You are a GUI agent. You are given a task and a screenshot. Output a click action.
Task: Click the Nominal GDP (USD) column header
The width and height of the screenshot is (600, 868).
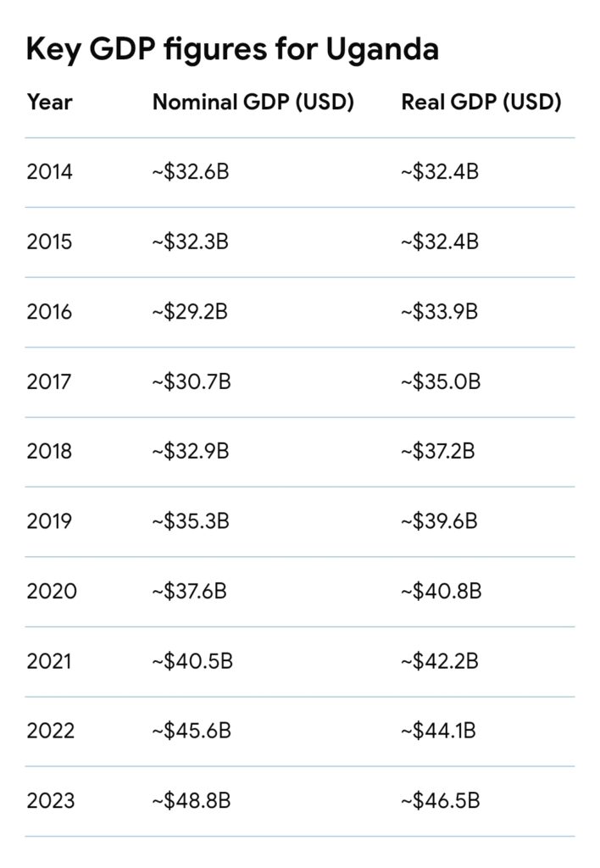click(x=253, y=103)
